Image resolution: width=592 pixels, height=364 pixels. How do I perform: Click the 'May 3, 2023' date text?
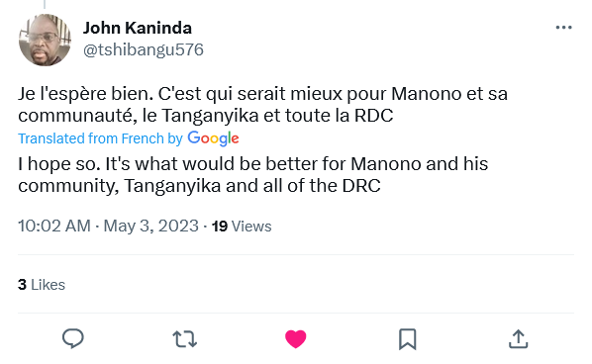[x=151, y=226]
